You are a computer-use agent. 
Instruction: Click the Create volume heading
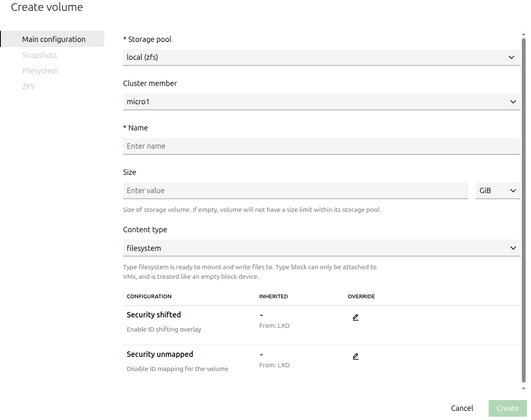pos(47,7)
